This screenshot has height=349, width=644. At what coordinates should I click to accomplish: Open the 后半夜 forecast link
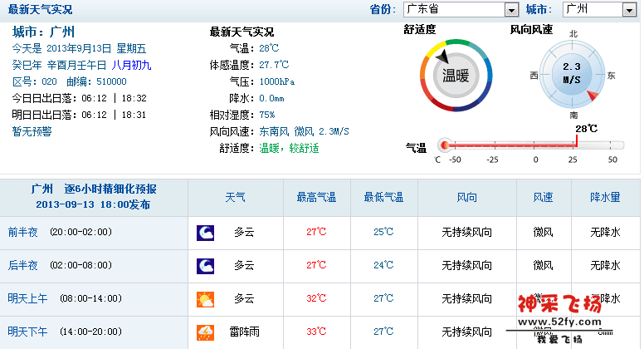(x=23, y=265)
